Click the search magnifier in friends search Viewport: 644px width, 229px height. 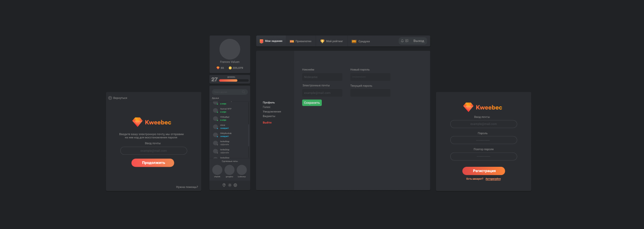click(244, 92)
